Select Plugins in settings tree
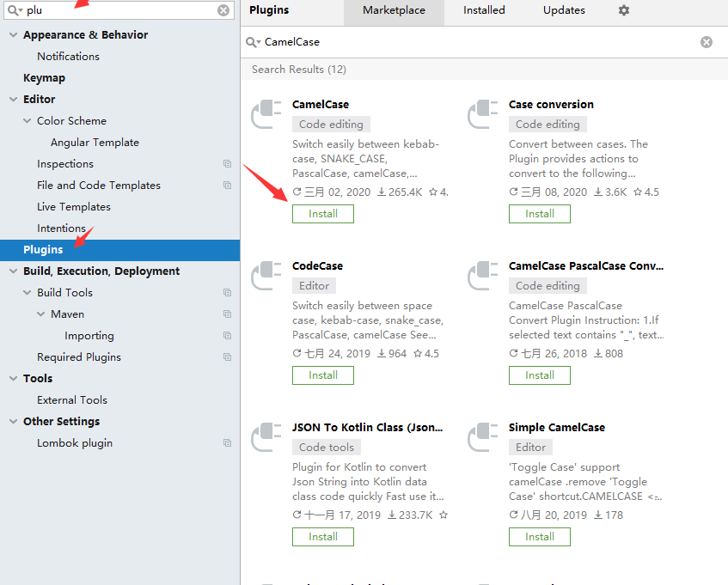Image resolution: width=728 pixels, height=585 pixels. click(119, 250)
